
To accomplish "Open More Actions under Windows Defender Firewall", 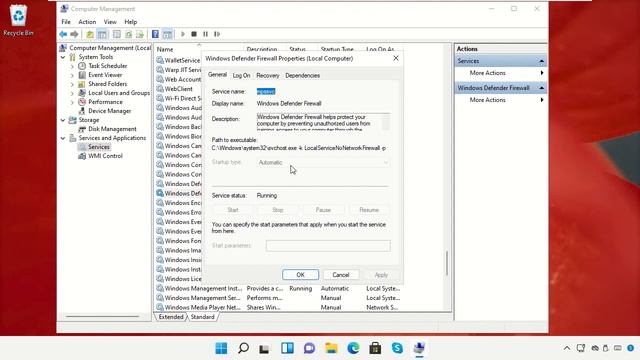I will coord(487,100).
